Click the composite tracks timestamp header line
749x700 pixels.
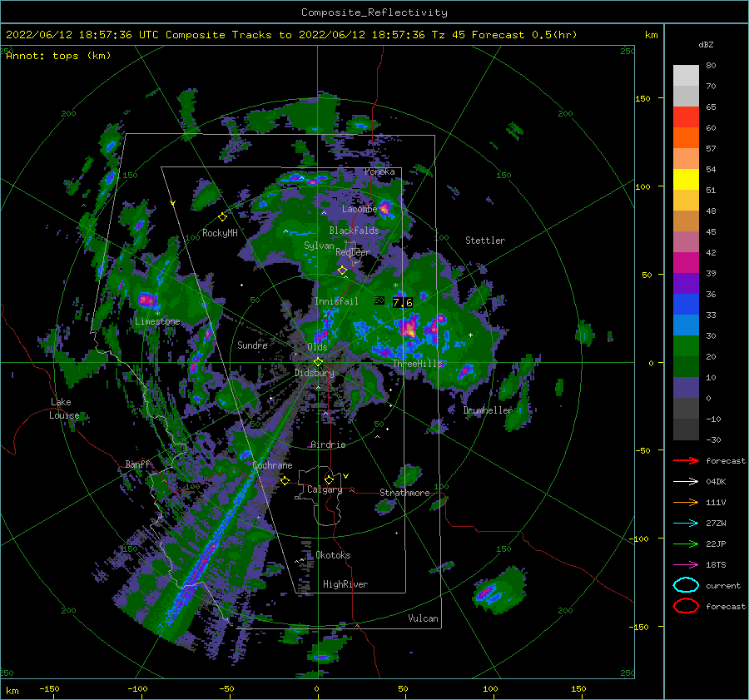coord(291,35)
